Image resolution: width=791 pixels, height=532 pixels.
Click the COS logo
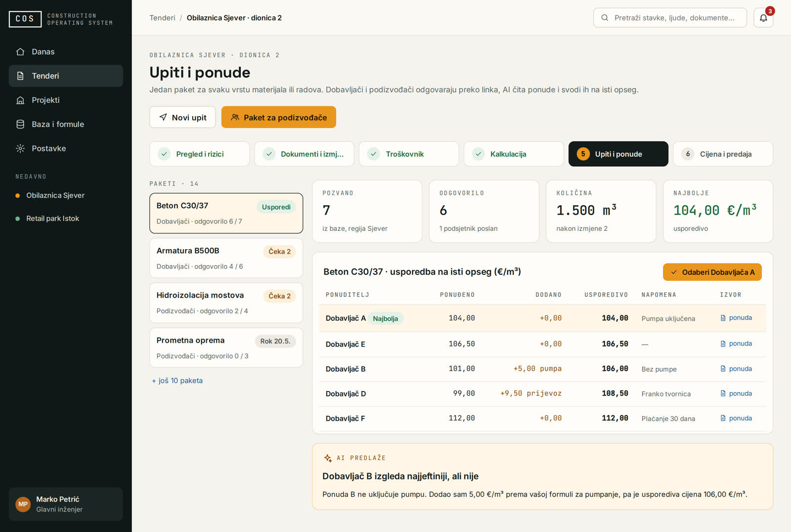[x=25, y=19]
